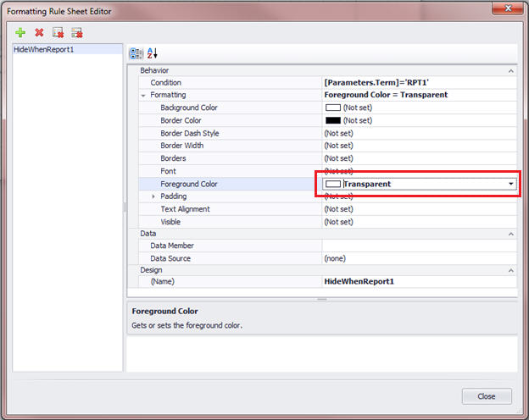Collapse the Data category chevron

[510, 233]
